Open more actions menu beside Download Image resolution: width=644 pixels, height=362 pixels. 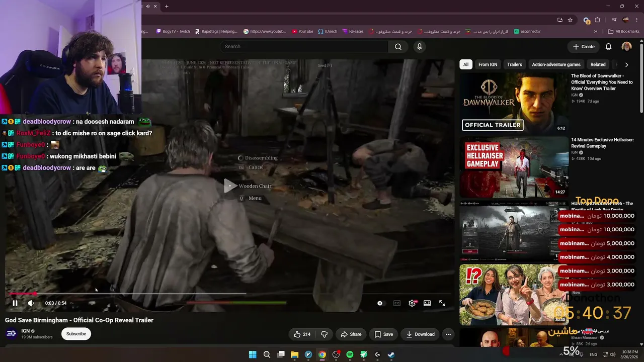[448, 334]
